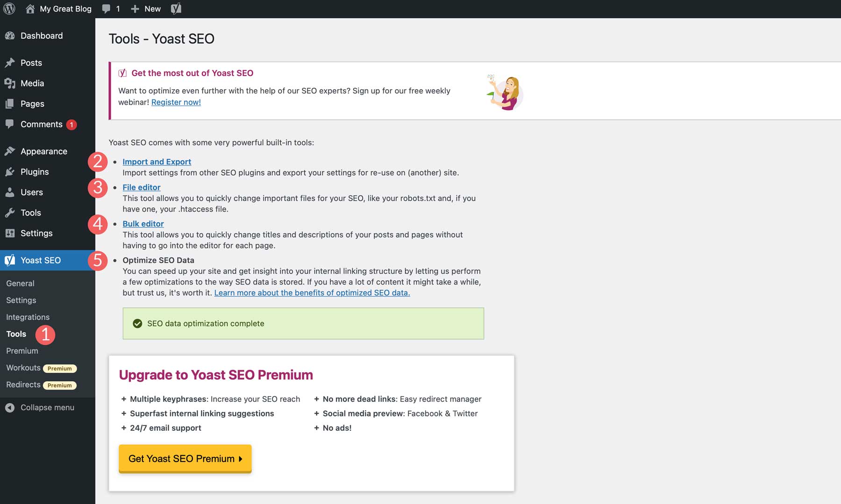Click the Users icon in sidebar
The image size is (841, 504).
pos(10,192)
